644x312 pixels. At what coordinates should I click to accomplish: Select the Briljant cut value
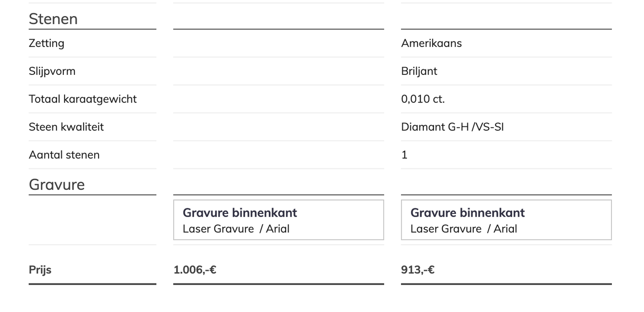pyautogui.click(x=419, y=71)
